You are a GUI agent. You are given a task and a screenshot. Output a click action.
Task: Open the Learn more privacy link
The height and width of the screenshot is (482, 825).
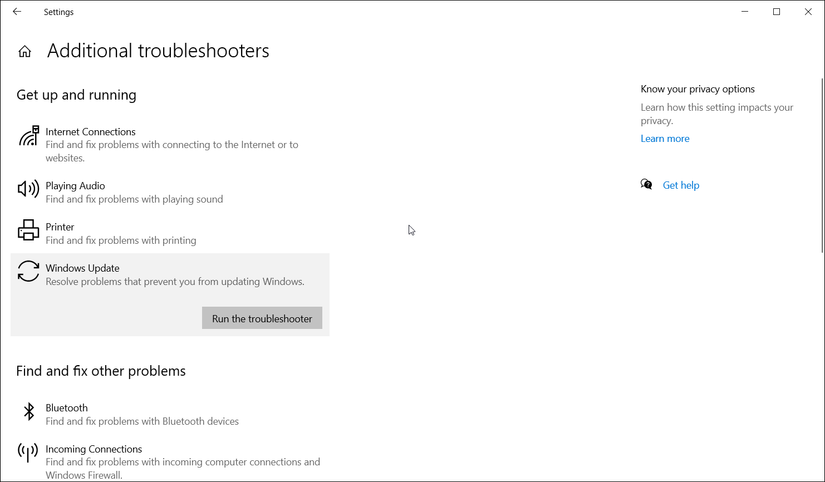tap(665, 138)
